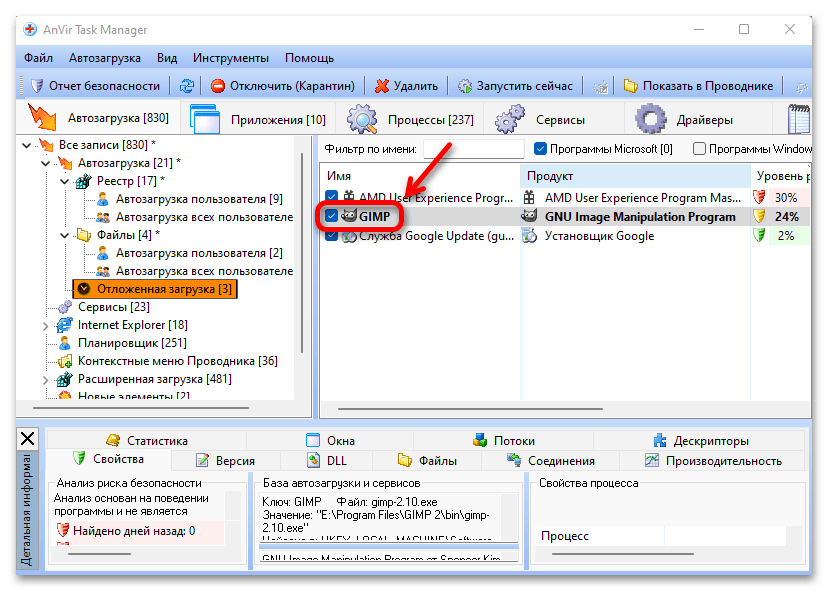Viewport: 828px width, 591px height.
Task: Collapse the Все записи [830] tree node
Action: 26,145
